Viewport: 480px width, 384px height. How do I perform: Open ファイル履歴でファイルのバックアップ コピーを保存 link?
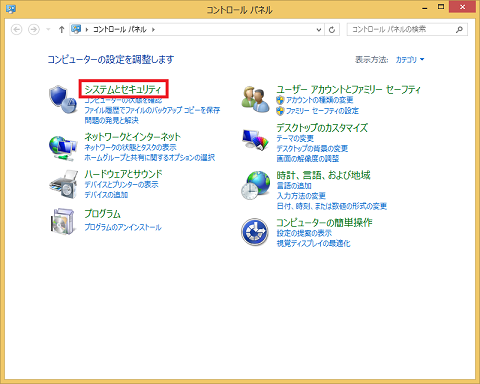[x=152, y=110]
